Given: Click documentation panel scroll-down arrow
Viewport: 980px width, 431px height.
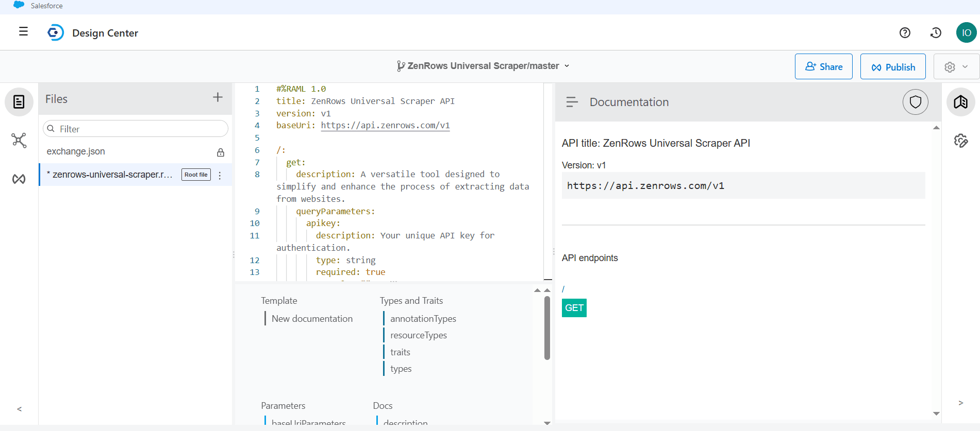Looking at the screenshot, I should click(936, 413).
